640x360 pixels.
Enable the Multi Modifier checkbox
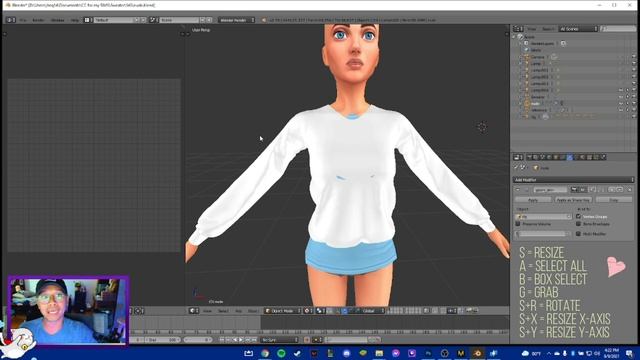click(x=578, y=234)
